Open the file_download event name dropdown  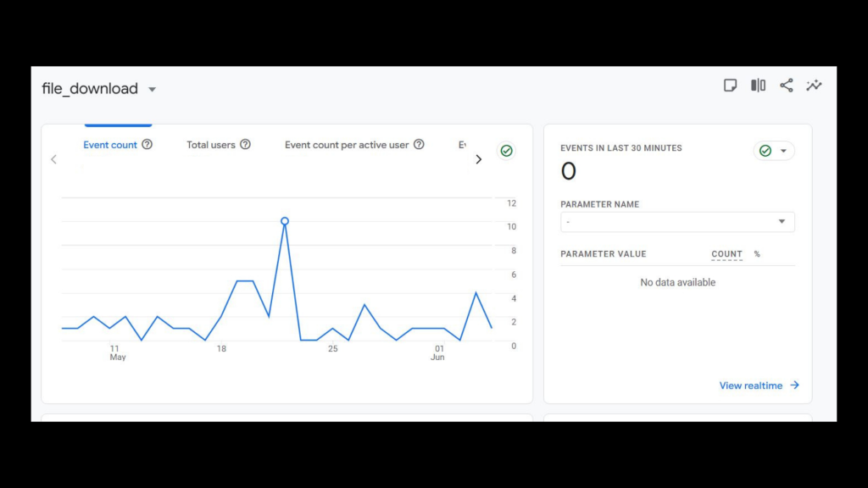(152, 90)
